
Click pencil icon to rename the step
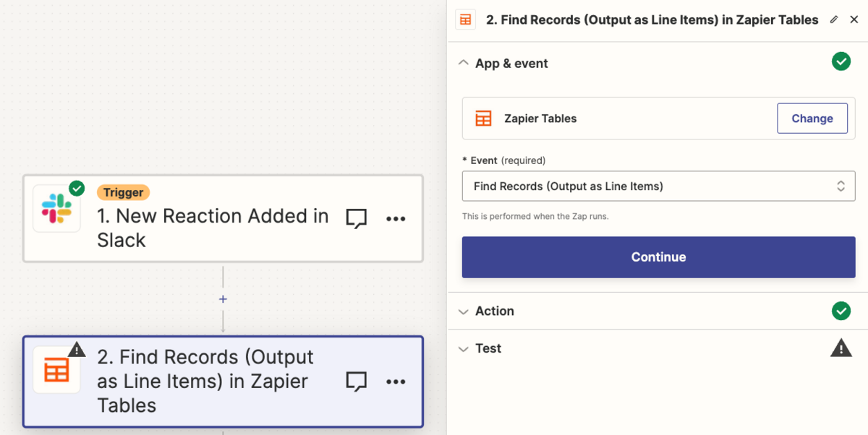pyautogui.click(x=834, y=20)
